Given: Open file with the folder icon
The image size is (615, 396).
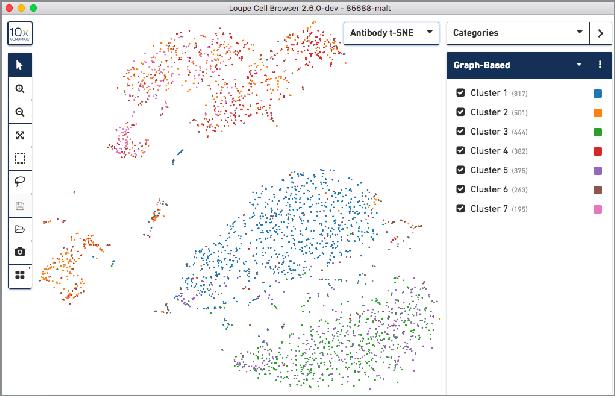Looking at the screenshot, I should (x=20, y=229).
